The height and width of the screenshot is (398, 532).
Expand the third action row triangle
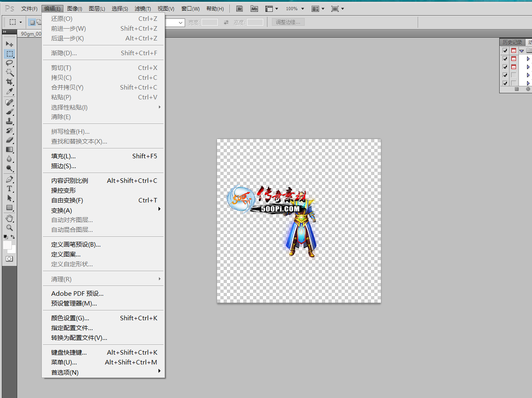(x=528, y=67)
